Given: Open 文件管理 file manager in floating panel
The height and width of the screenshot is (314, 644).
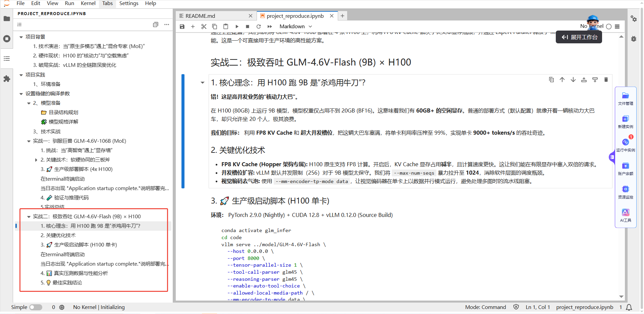Looking at the screenshot, I should click(626, 99).
